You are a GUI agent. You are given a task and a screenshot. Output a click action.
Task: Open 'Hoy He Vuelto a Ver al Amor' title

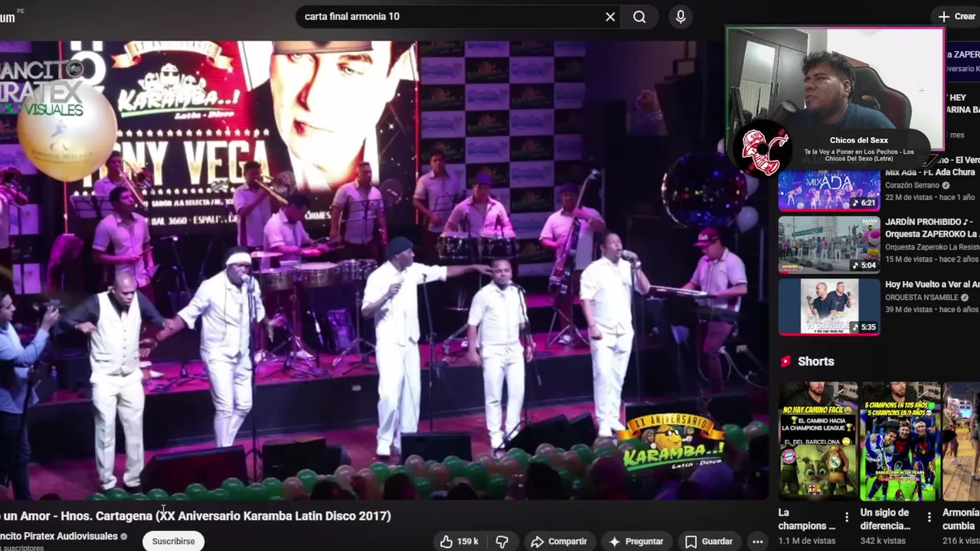coord(933,284)
